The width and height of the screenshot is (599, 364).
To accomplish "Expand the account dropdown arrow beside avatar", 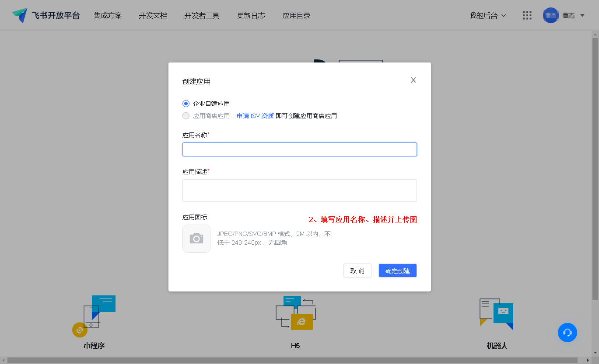I will pos(582,16).
